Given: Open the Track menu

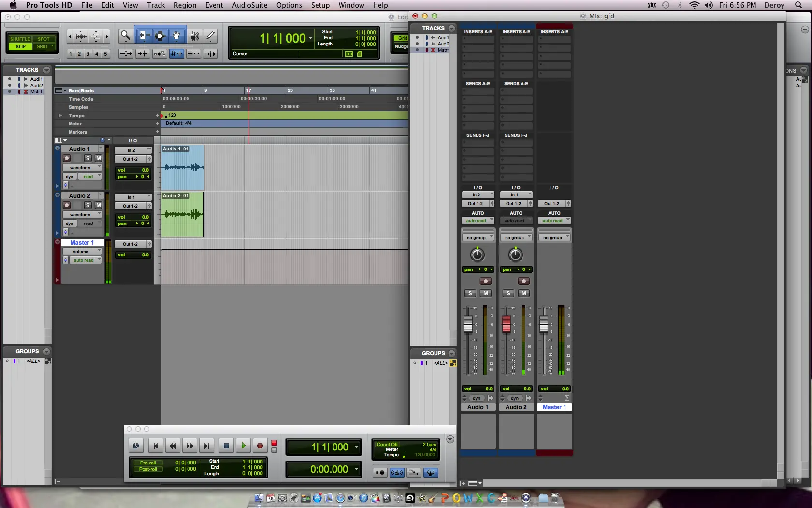Looking at the screenshot, I should pos(156,5).
